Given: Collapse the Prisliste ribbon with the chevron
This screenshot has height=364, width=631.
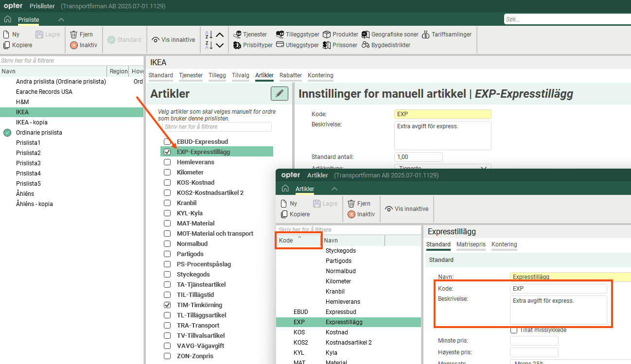Looking at the screenshot, I should pos(61,19).
